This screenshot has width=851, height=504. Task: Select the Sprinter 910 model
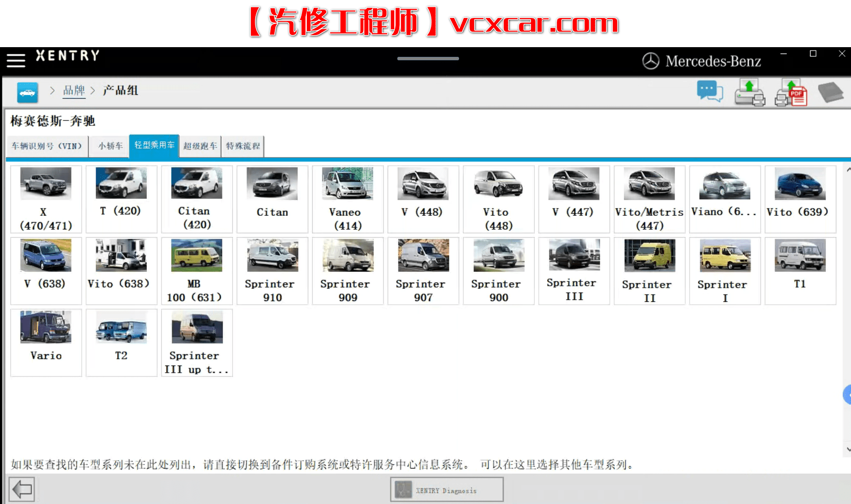click(x=272, y=270)
